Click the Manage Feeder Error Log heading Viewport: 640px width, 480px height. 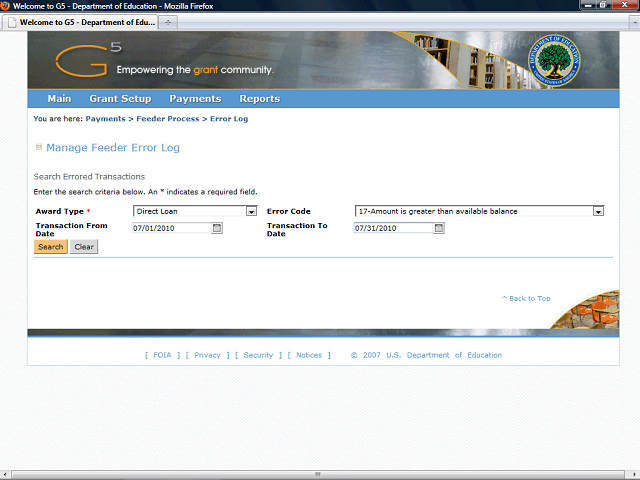(113, 147)
